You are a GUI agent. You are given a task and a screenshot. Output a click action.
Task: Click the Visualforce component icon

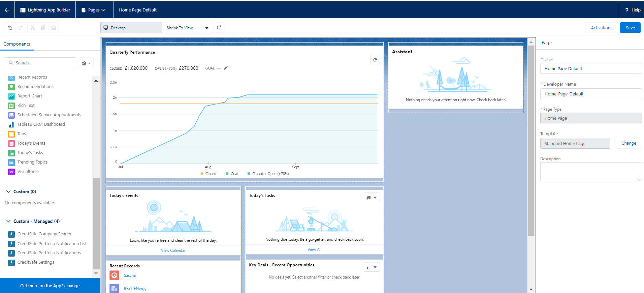tap(11, 172)
